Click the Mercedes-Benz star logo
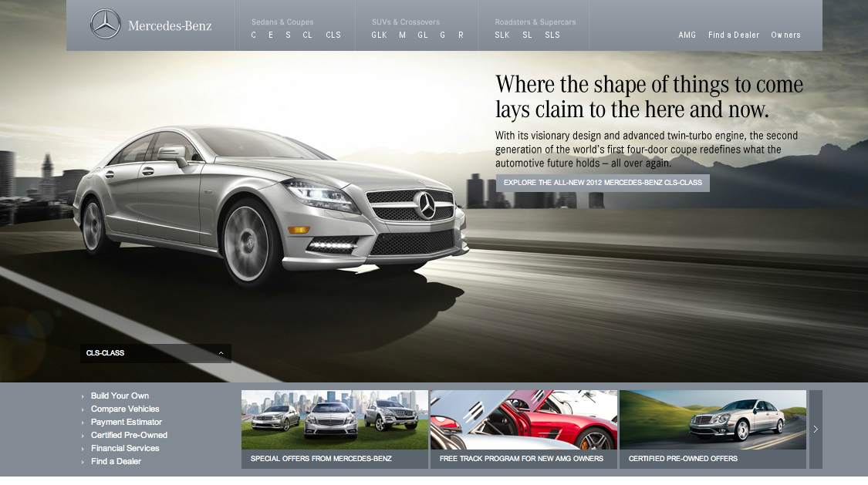Viewport: 868px width, 485px height. tap(105, 25)
